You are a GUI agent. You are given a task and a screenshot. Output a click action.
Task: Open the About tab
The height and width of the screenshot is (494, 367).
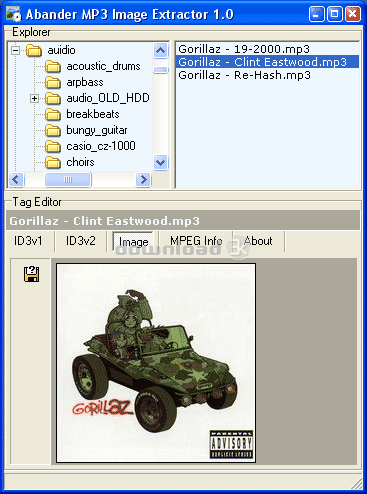pyautogui.click(x=258, y=241)
